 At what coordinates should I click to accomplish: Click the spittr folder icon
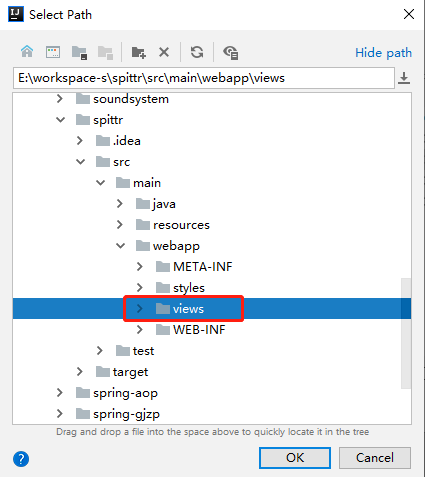coord(83,120)
